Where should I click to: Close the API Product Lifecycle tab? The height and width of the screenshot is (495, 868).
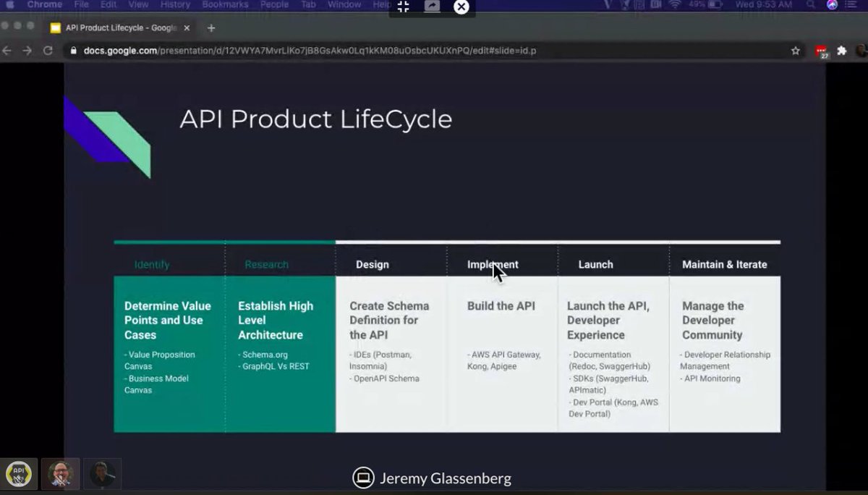[x=187, y=28]
